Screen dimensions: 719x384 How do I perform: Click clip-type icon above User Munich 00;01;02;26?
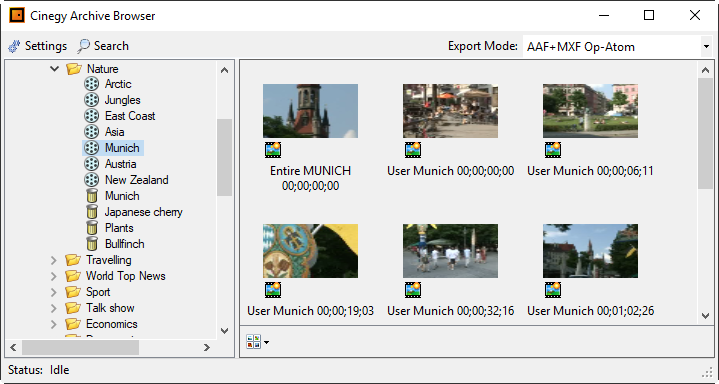tap(553, 289)
